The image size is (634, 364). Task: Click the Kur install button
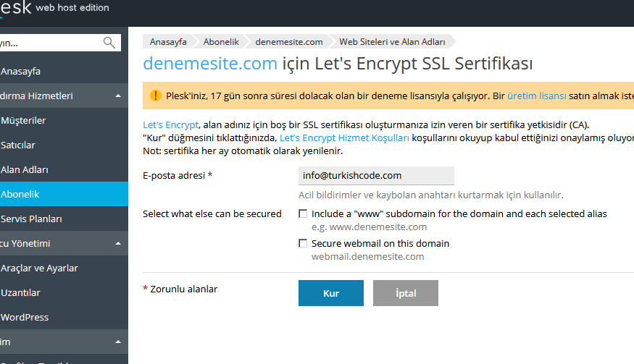tap(330, 293)
